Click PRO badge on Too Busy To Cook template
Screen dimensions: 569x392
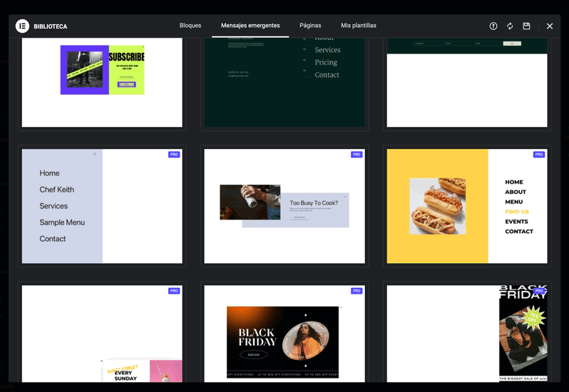[357, 155]
